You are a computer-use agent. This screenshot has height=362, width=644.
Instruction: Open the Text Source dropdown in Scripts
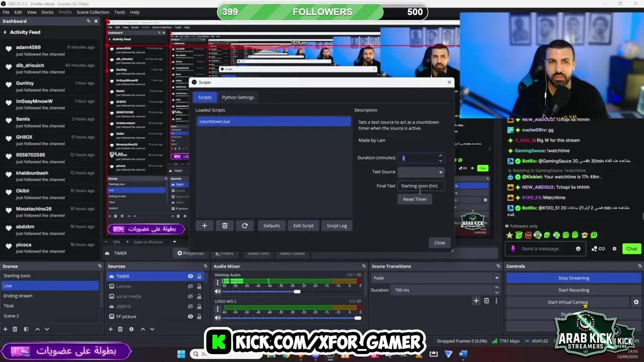pyautogui.click(x=421, y=172)
